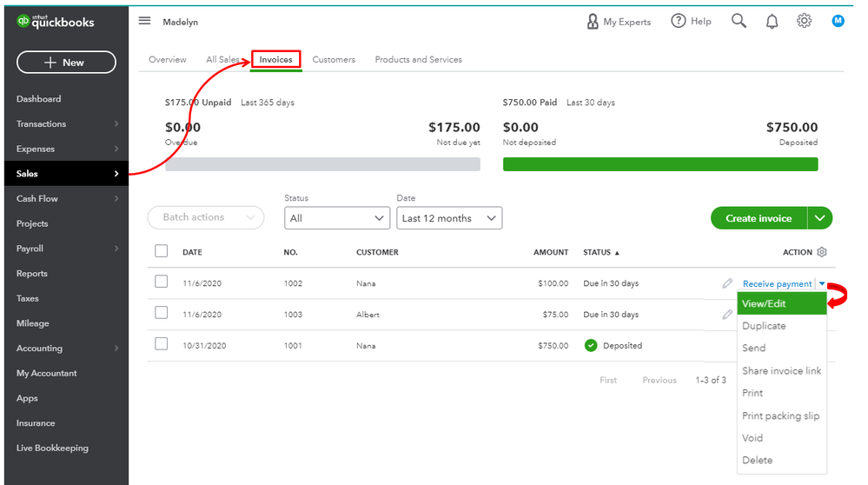The image size is (868, 485).
Task: Open the Batch actions dropdown
Action: 206,217
